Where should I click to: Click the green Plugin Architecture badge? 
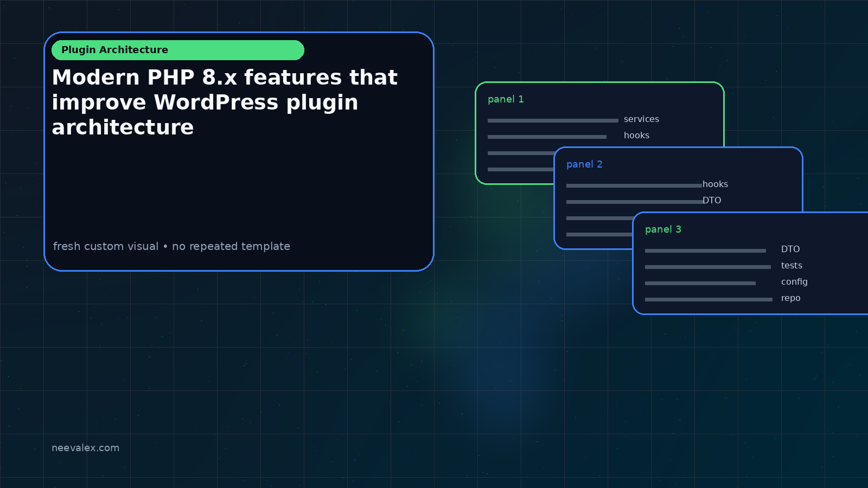[x=178, y=50]
